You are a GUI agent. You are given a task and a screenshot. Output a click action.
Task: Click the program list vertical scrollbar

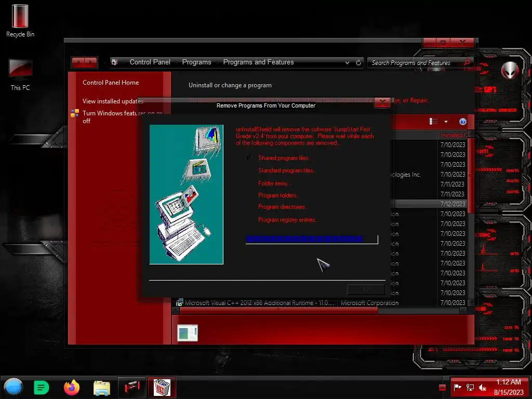click(471, 175)
